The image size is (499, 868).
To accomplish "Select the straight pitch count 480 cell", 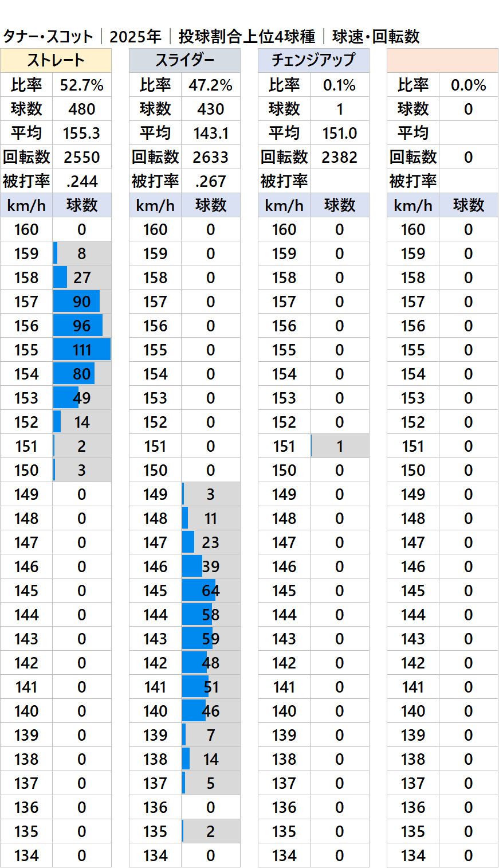I will tap(82, 110).
